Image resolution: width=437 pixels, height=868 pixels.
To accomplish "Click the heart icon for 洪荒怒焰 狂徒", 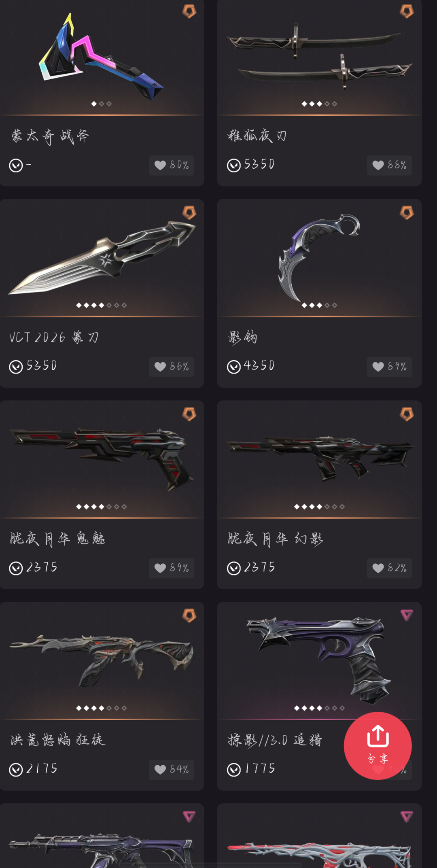I will pyautogui.click(x=160, y=769).
